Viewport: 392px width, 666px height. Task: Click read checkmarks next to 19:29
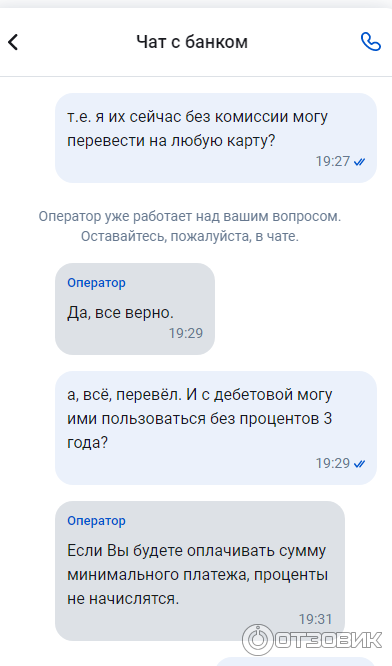359,463
